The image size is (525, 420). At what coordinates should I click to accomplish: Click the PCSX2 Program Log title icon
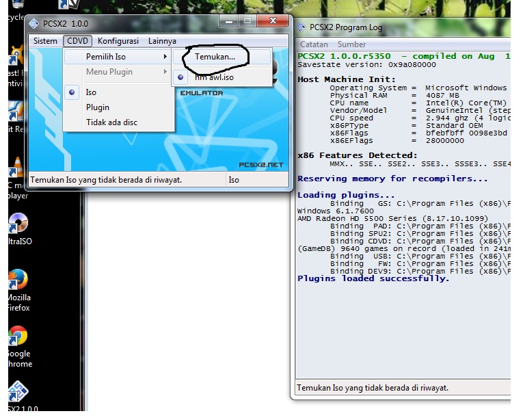(301, 27)
